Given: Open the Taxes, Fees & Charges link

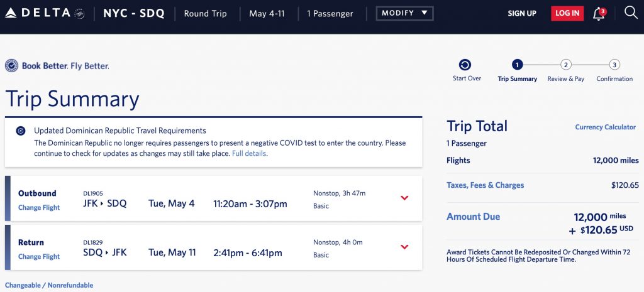Looking at the screenshot, I should pos(485,185).
